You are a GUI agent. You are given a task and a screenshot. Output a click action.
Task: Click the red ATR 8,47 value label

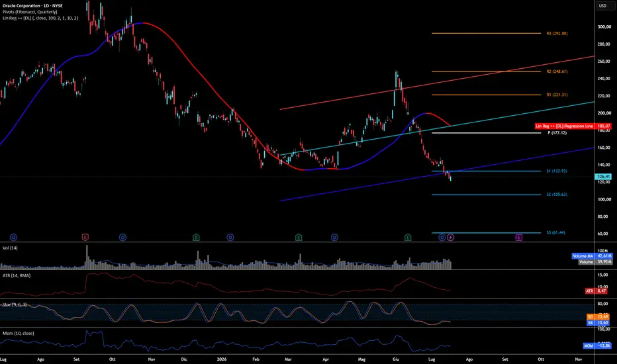(596, 291)
